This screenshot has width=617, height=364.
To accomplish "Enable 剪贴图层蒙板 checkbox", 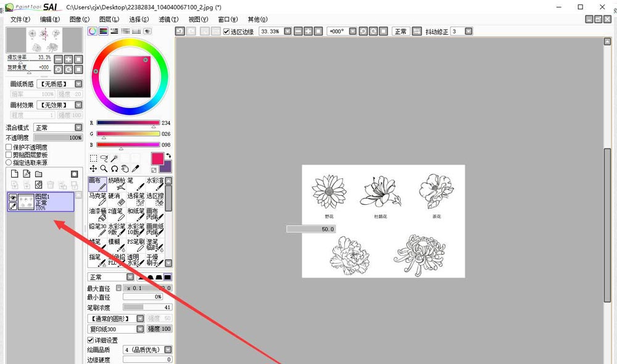I will (9, 155).
